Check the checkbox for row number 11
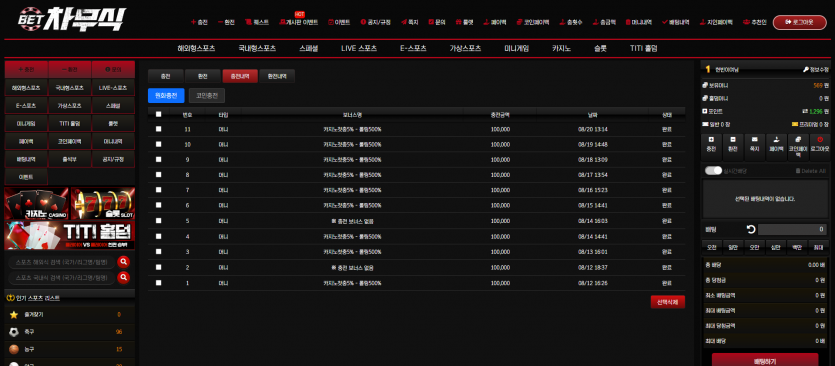The image size is (835, 366). tap(158, 129)
